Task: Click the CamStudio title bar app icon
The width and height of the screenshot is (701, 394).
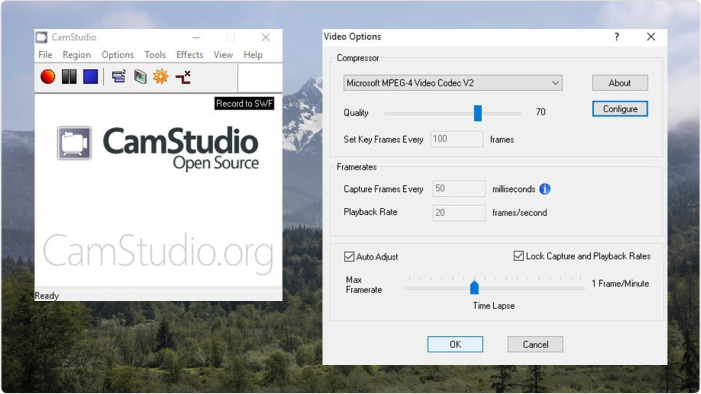Action: (x=42, y=37)
